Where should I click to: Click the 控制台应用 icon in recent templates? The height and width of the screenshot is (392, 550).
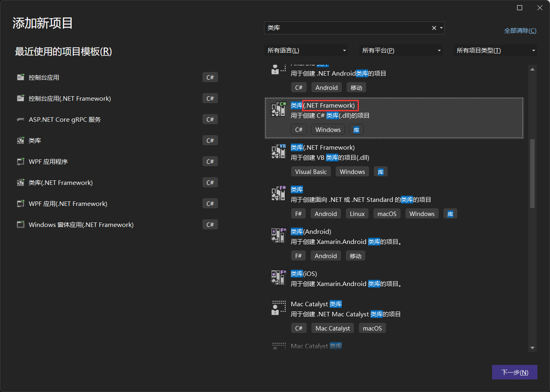point(21,77)
